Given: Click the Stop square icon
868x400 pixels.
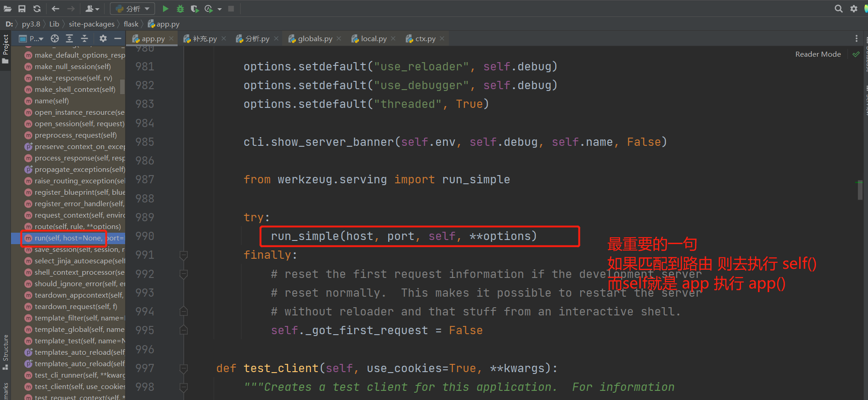Looking at the screenshot, I should point(231,9).
